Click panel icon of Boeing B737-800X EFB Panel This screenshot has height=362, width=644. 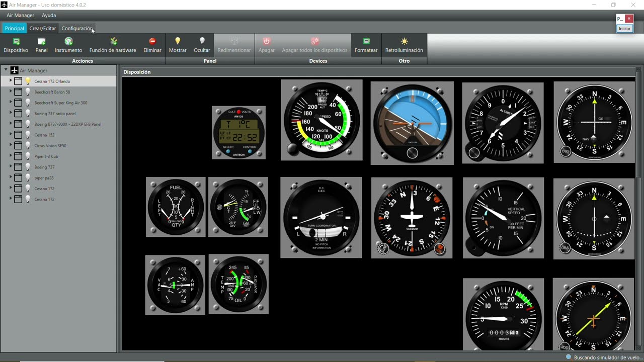click(18, 124)
